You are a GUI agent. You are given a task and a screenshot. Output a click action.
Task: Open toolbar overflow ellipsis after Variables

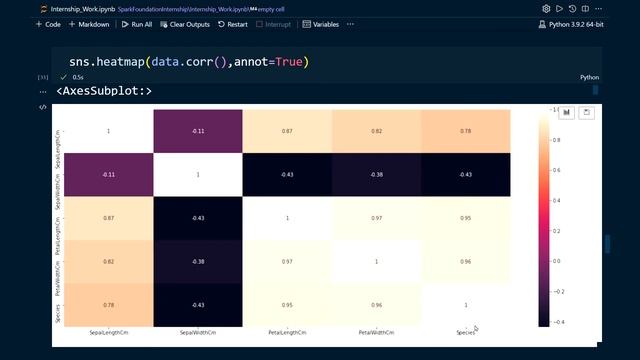click(x=350, y=24)
